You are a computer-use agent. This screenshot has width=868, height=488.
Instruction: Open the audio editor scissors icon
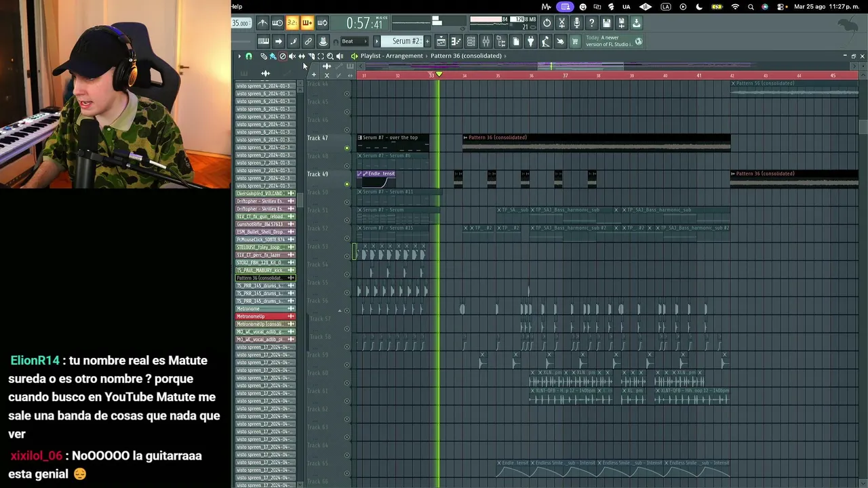coord(561,23)
